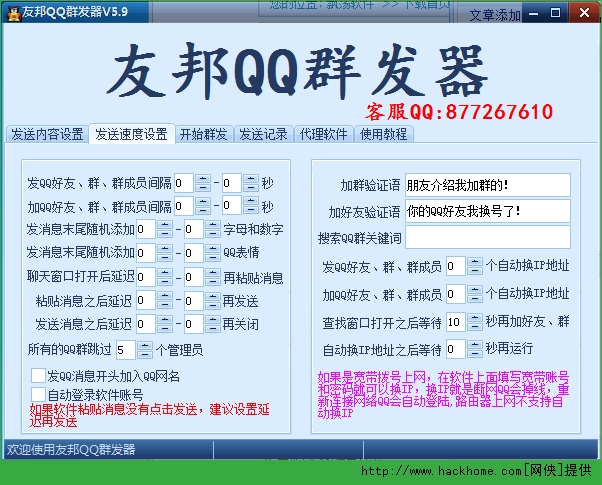Adjust second spinner of 发QQ好友、群、群成员间隔

click(x=251, y=183)
